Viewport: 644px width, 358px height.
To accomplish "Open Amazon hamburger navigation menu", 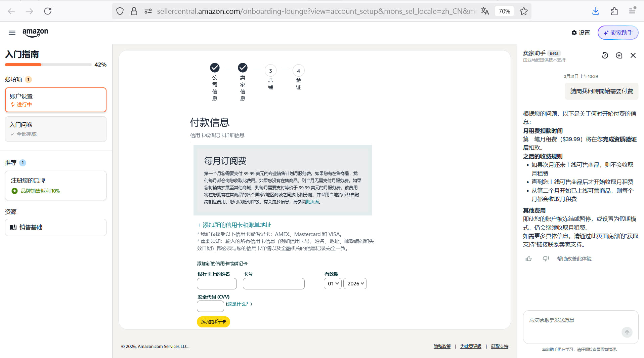I will tap(12, 33).
